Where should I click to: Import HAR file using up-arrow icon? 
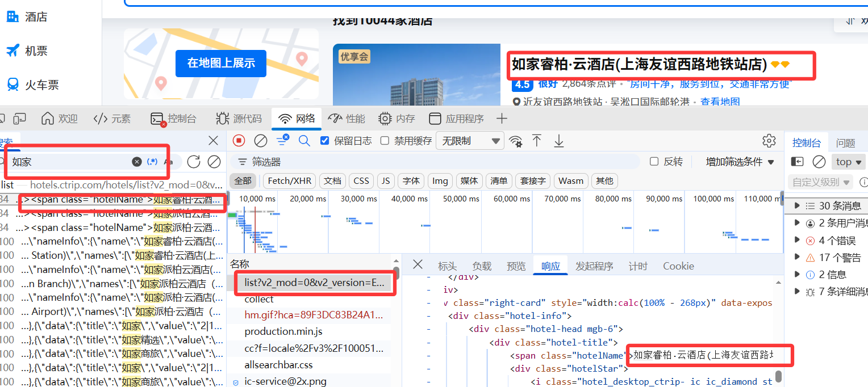click(x=537, y=140)
